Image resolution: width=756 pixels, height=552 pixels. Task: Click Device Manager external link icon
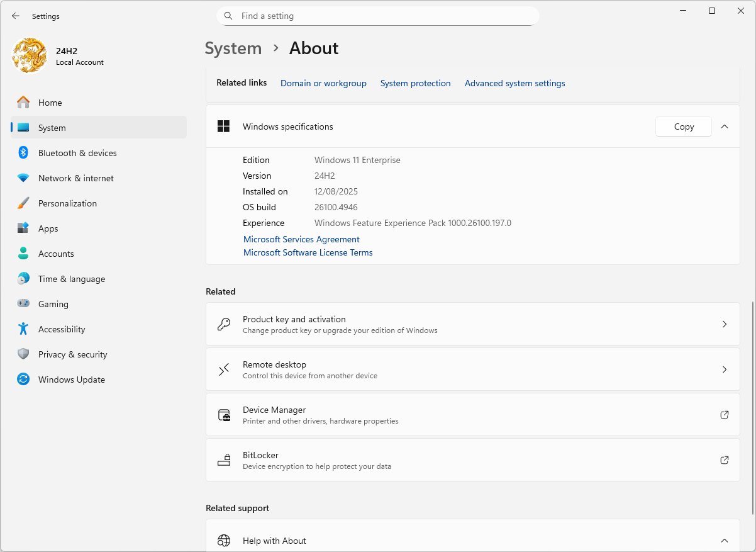725,415
